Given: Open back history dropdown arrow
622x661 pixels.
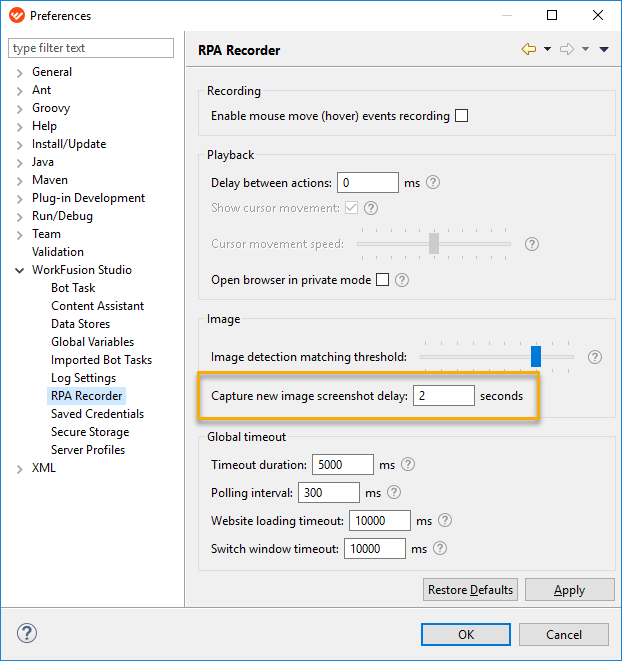Looking at the screenshot, I should 547,49.
